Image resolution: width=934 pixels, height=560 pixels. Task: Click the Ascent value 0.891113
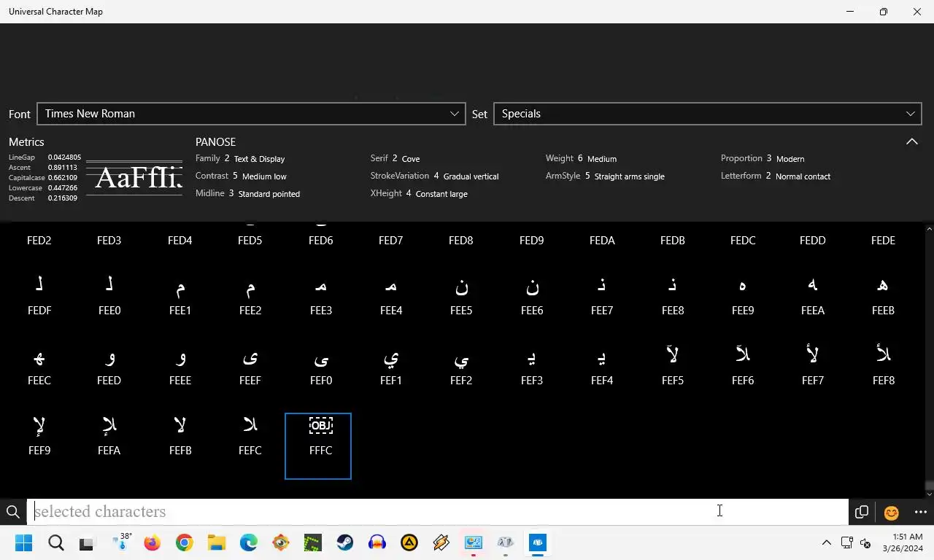click(63, 168)
